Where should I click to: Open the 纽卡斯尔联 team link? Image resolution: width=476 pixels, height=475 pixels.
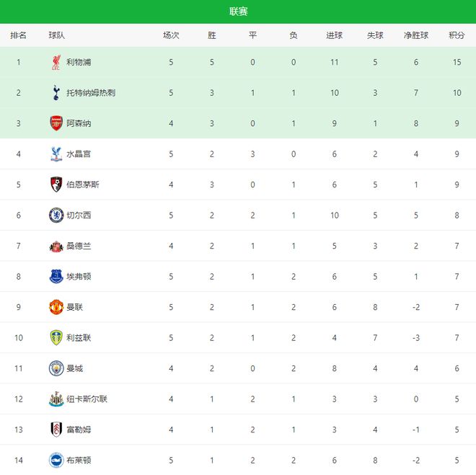pyautogui.click(x=87, y=399)
